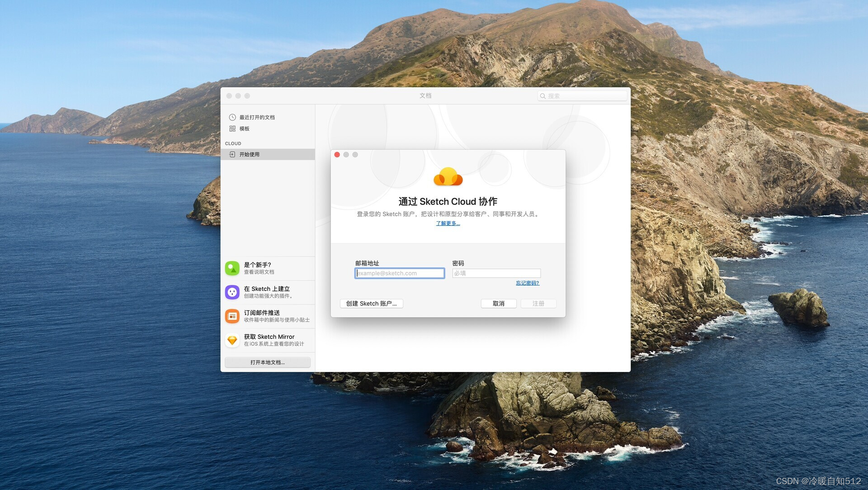Click the 搜索 search field in the 文档 window
This screenshot has height=490, width=868.
point(582,96)
